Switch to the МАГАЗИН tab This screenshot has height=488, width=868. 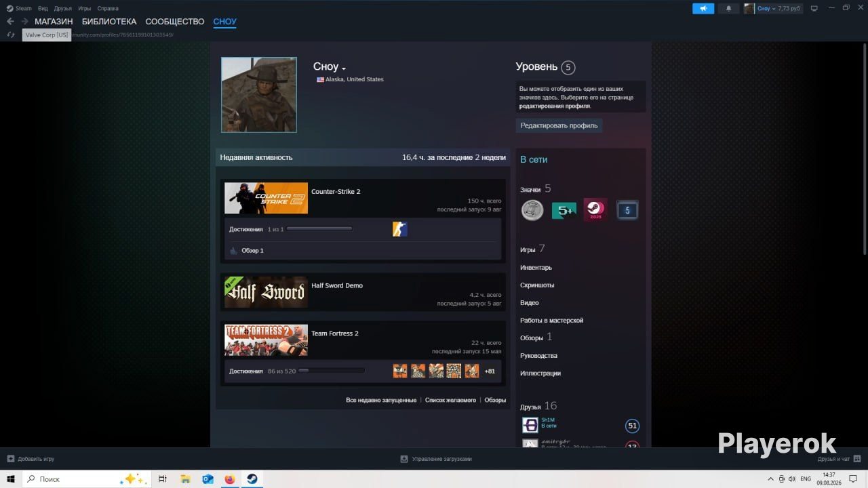pos(54,22)
